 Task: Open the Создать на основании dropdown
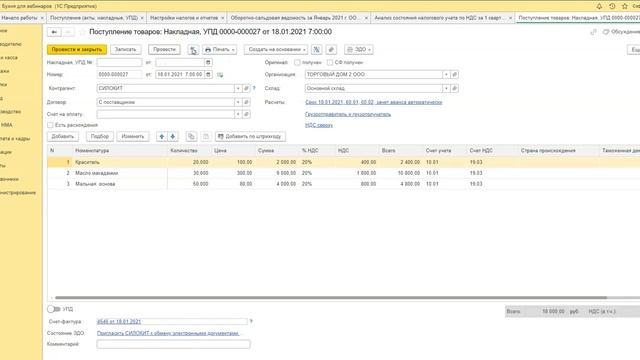tap(276, 50)
